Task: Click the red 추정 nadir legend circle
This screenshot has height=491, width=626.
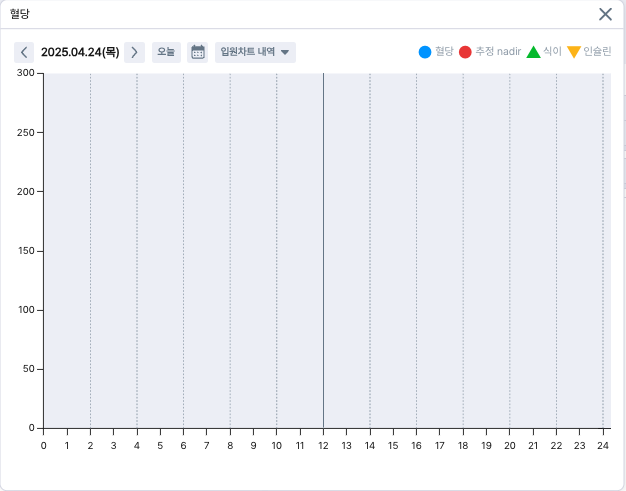Action: tap(465, 52)
